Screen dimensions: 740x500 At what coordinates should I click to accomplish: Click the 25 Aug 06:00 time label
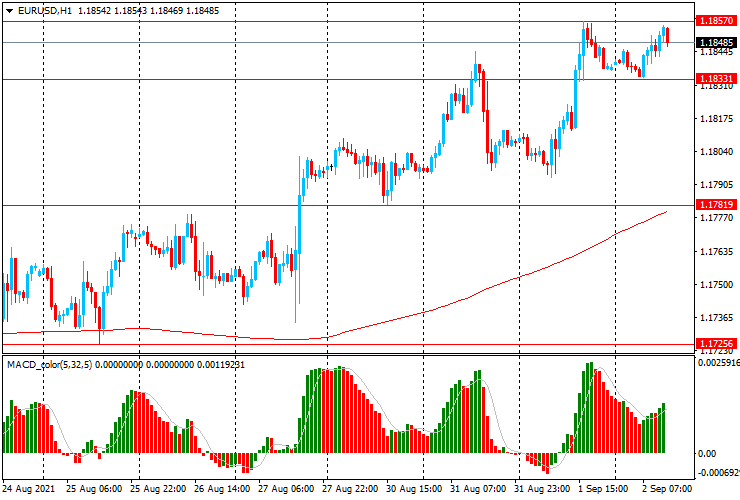click(x=94, y=489)
